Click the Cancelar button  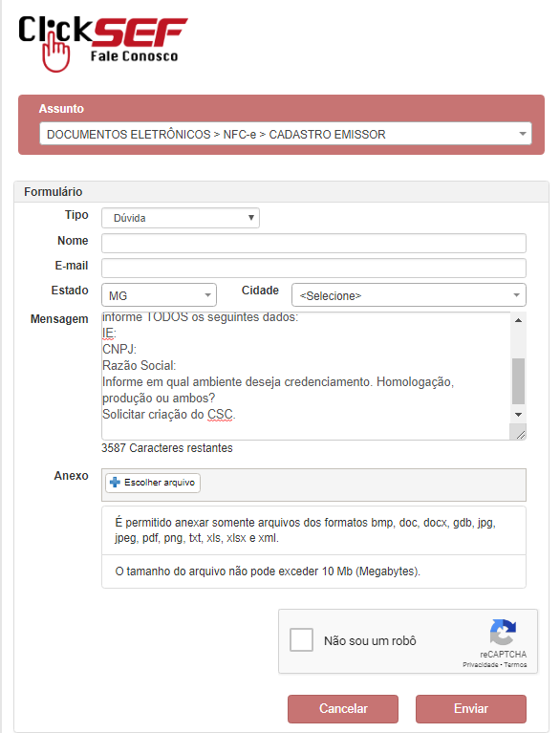pos(343,709)
